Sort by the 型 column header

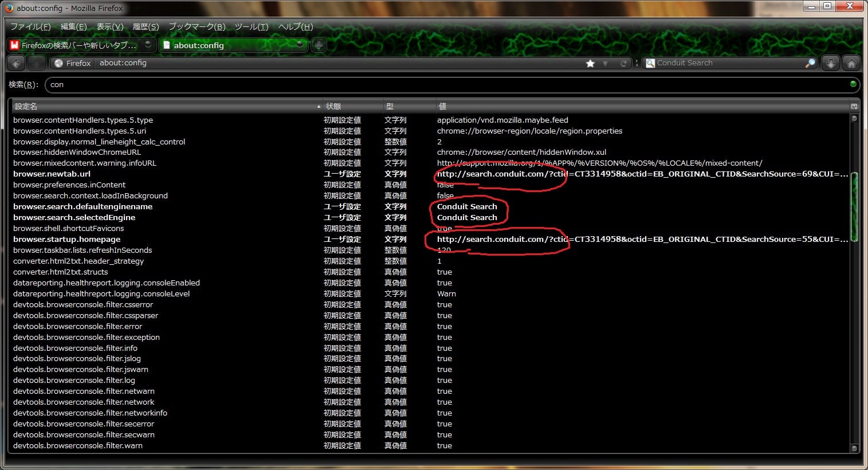[x=410, y=106]
